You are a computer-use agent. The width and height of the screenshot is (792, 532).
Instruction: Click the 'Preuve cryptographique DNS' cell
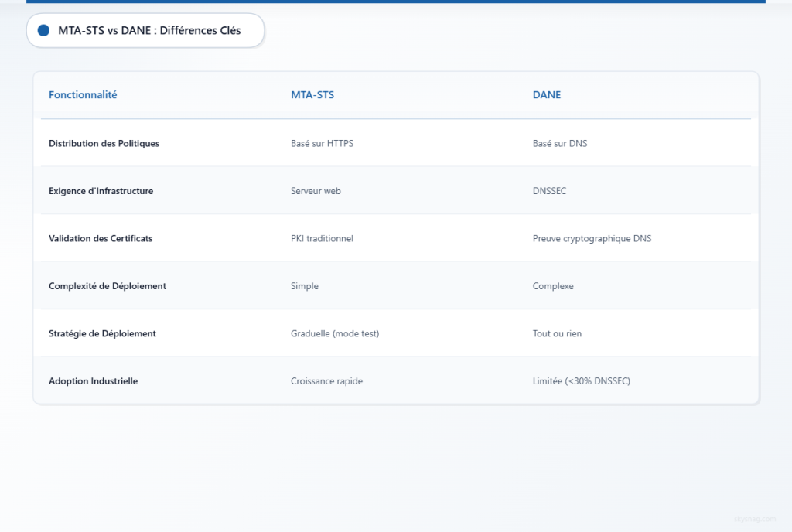pyautogui.click(x=592, y=238)
